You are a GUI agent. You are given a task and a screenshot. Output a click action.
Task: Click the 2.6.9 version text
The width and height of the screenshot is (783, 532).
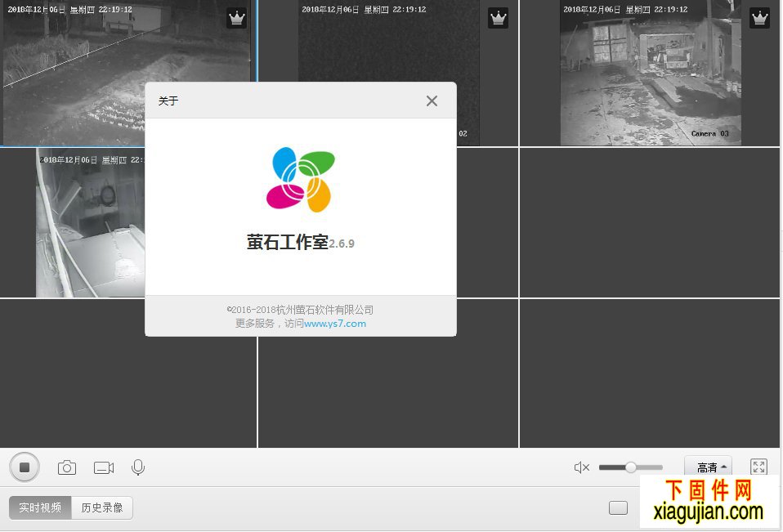tap(342, 244)
